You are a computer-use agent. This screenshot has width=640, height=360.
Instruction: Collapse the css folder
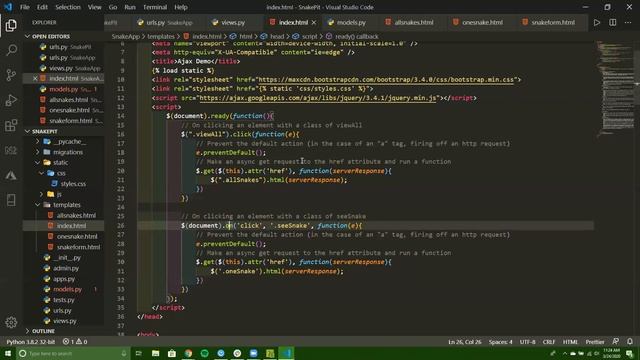61,173
